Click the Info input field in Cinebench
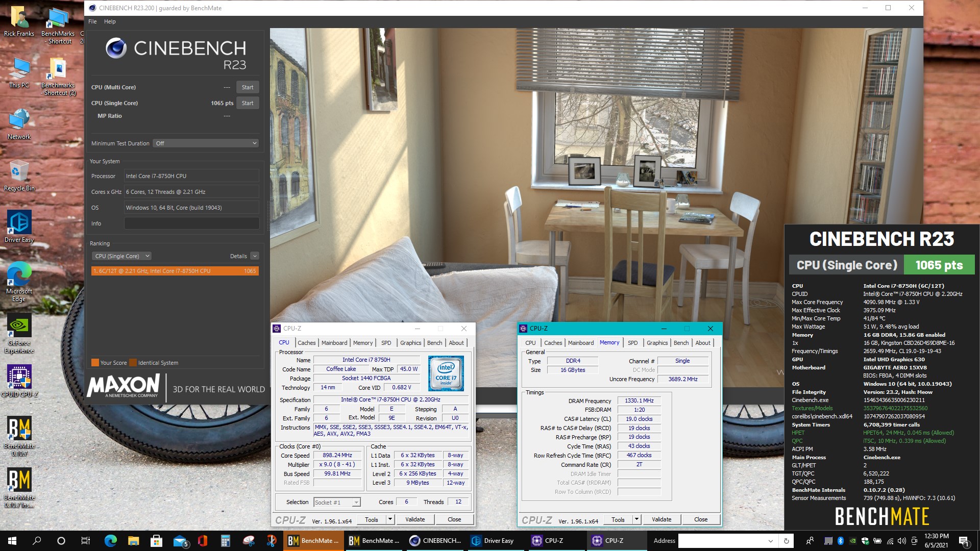The image size is (980, 551). (x=191, y=223)
